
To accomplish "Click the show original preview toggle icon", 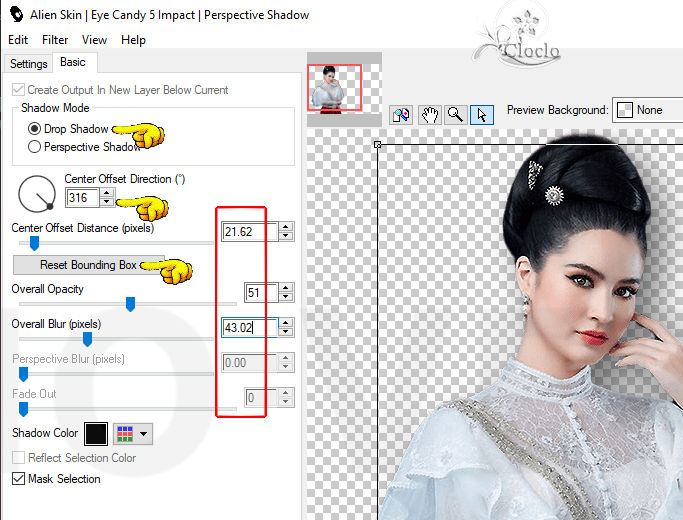I will [402, 114].
